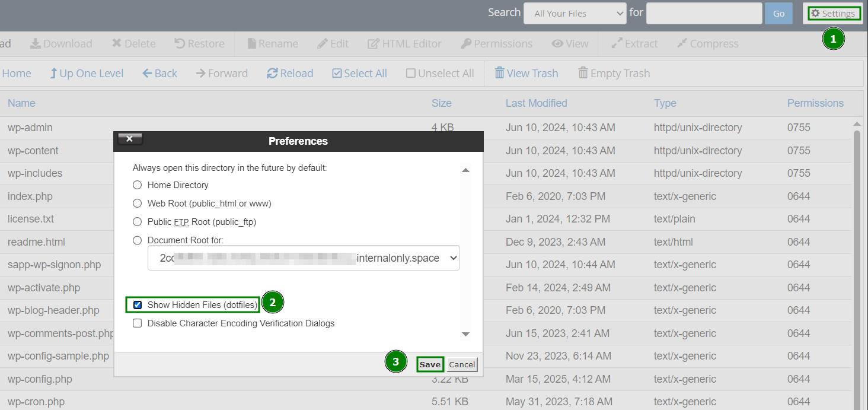Uncheck Show Hidden Files (dotfiles)
The height and width of the screenshot is (410, 868).
tap(137, 304)
